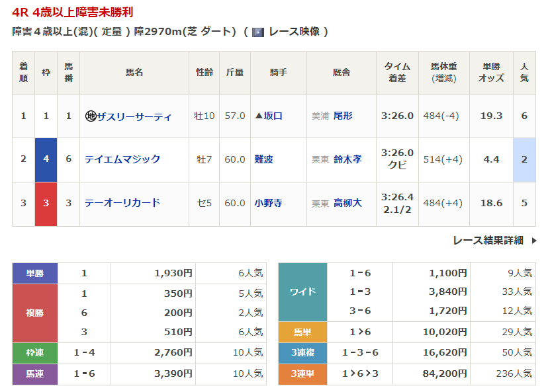
Task: Open trainer 尾形 profile
Action: coord(343,116)
